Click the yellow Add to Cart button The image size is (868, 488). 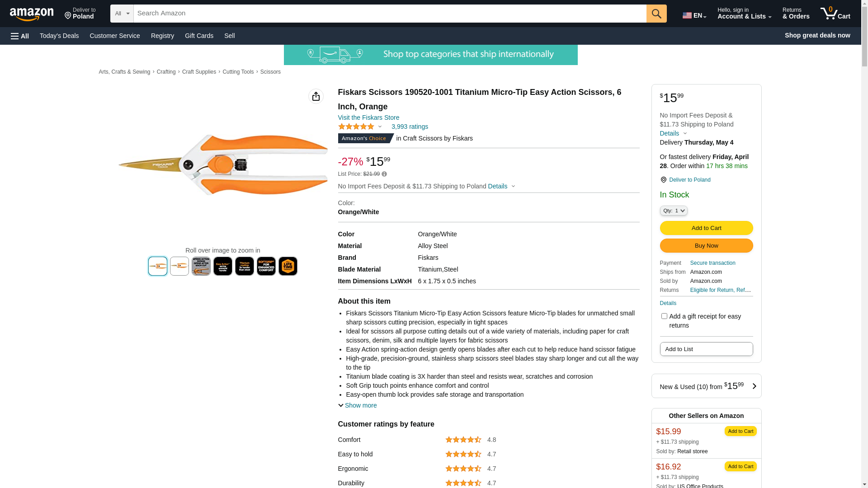pyautogui.click(x=706, y=228)
